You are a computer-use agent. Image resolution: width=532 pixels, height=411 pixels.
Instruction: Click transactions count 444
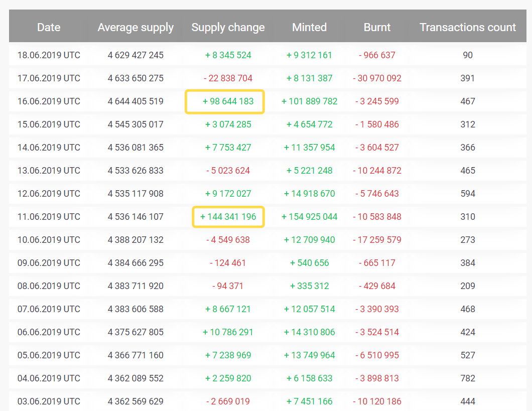pos(468,401)
